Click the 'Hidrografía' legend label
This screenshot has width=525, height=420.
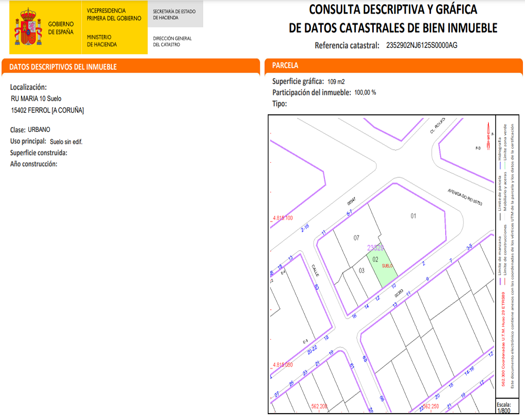coord(500,149)
